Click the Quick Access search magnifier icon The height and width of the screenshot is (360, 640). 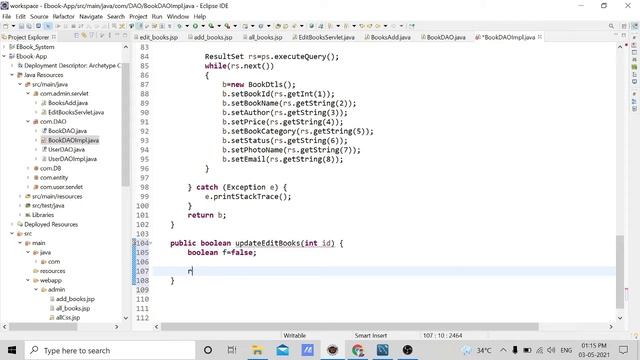coord(611,26)
